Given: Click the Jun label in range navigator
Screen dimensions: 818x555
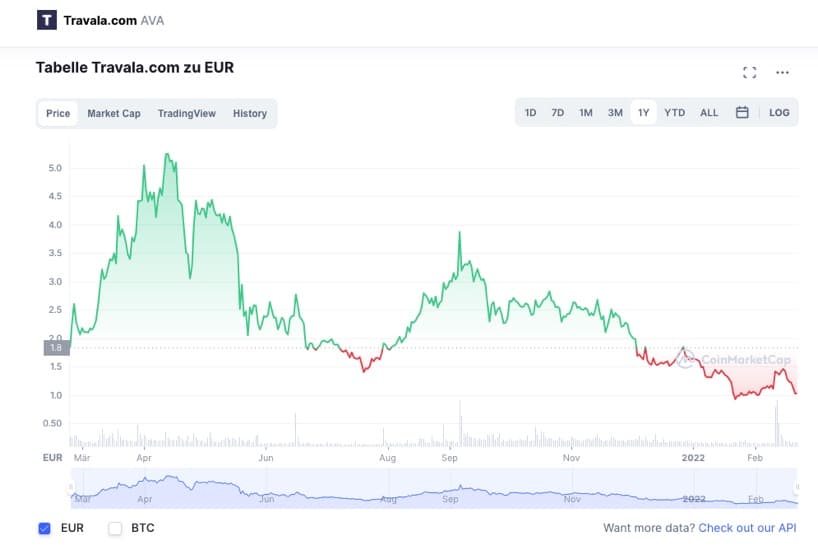Looking at the screenshot, I should [x=267, y=499].
